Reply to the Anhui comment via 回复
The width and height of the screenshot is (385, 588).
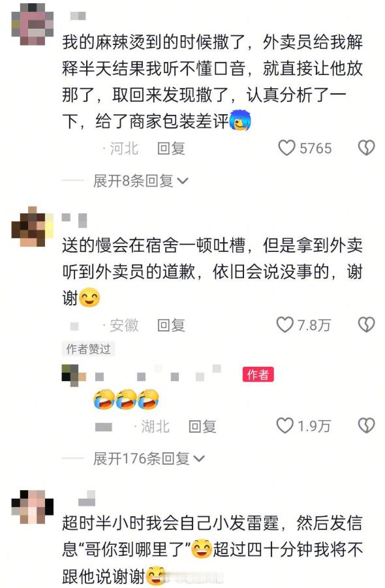tap(172, 325)
